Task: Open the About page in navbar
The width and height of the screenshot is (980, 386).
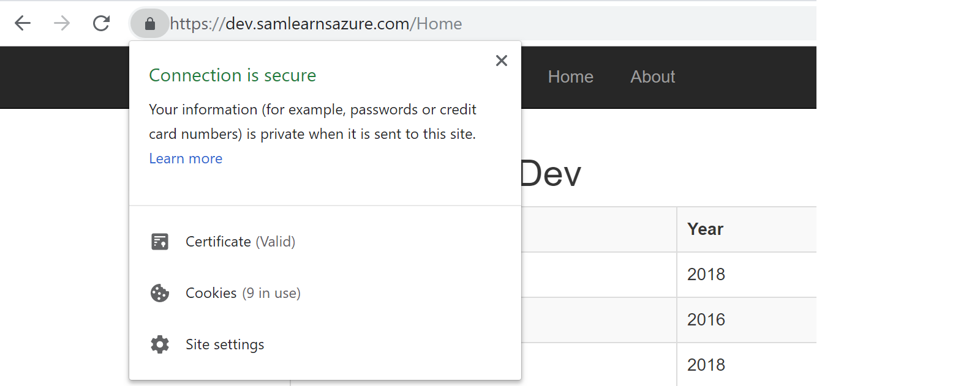Action: click(x=652, y=77)
